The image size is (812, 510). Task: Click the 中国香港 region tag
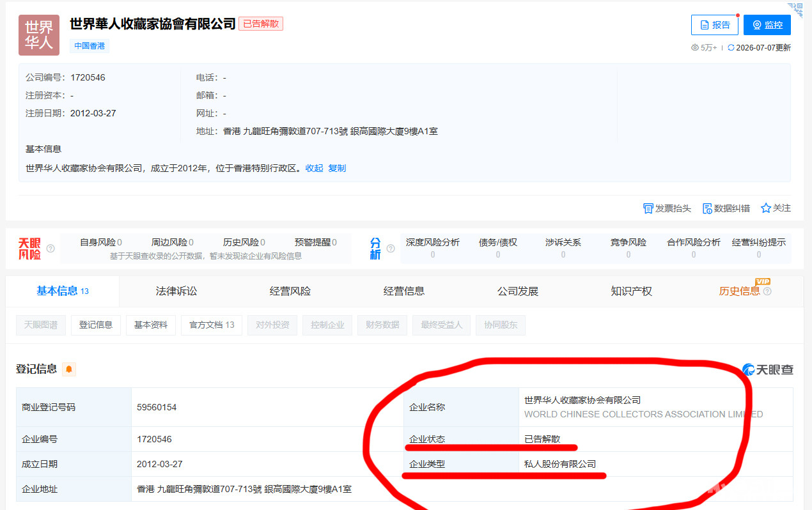coord(90,46)
